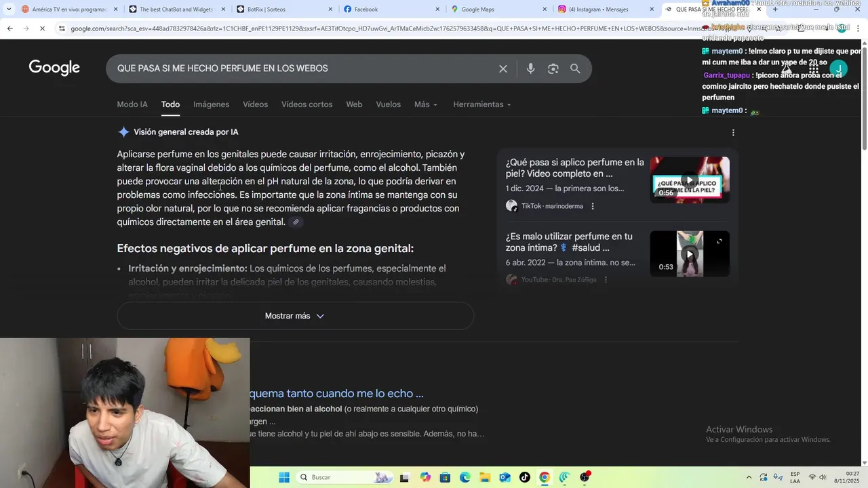Expand AI overview with Mostrar más

point(295,316)
